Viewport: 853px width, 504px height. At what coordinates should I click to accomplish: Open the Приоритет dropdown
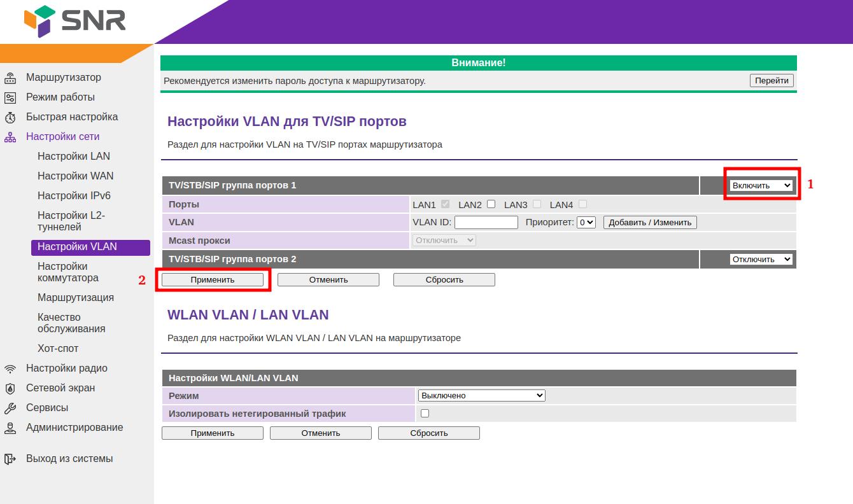click(x=586, y=222)
